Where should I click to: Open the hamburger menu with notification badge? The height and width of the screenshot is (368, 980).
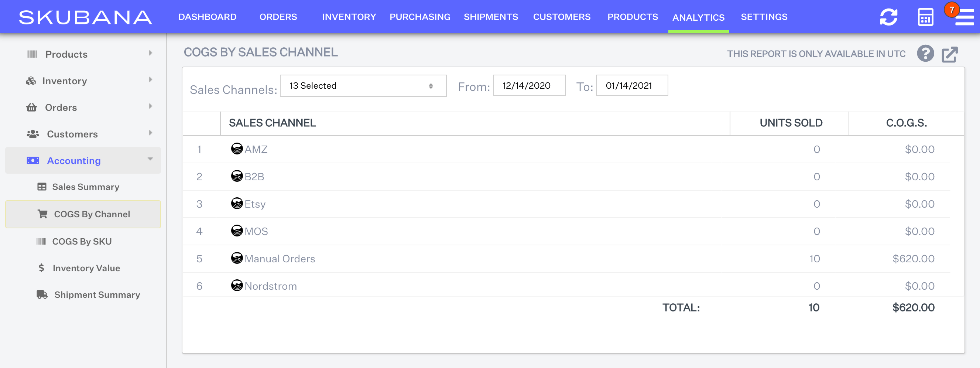[964, 17]
